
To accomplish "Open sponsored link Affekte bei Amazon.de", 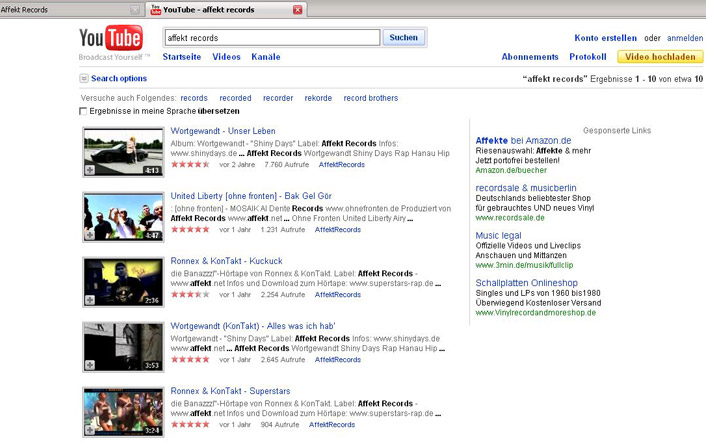I will [523, 140].
